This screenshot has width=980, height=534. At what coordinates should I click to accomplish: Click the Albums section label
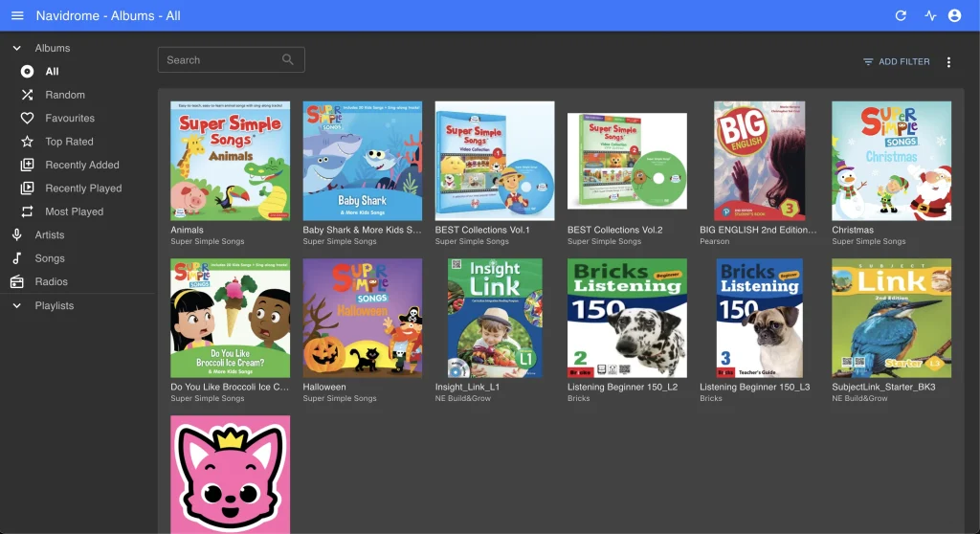click(53, 48)
